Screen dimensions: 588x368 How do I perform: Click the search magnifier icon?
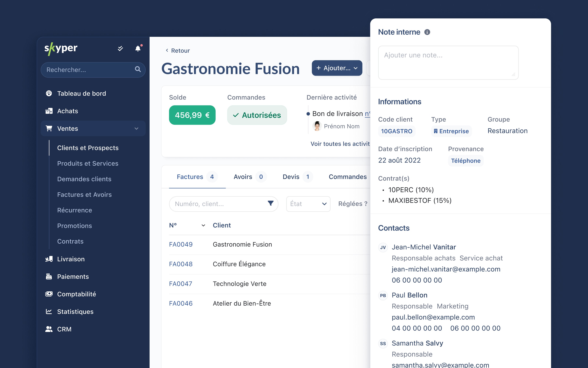click(x=138, y=69)
